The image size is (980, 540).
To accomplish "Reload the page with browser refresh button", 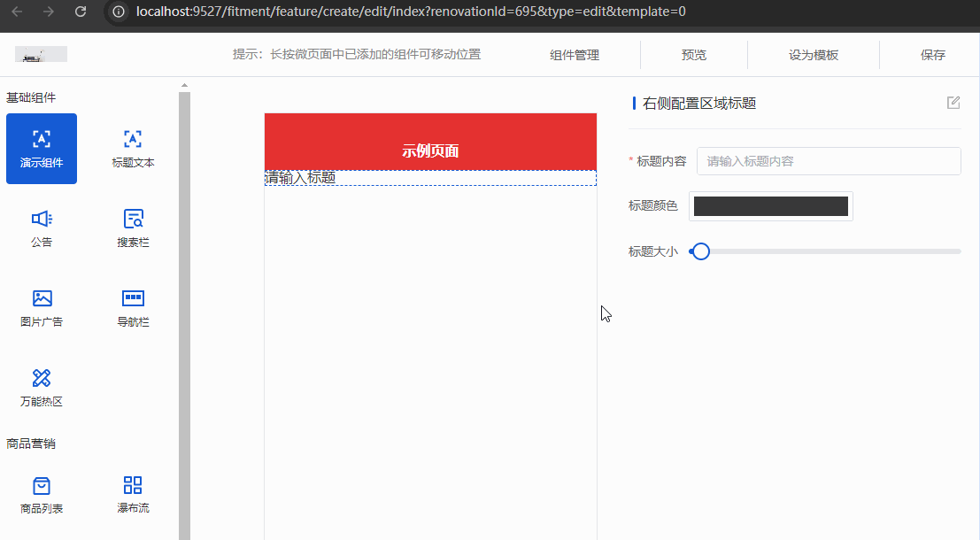I will pyautogui.click(x=81, y=12).
